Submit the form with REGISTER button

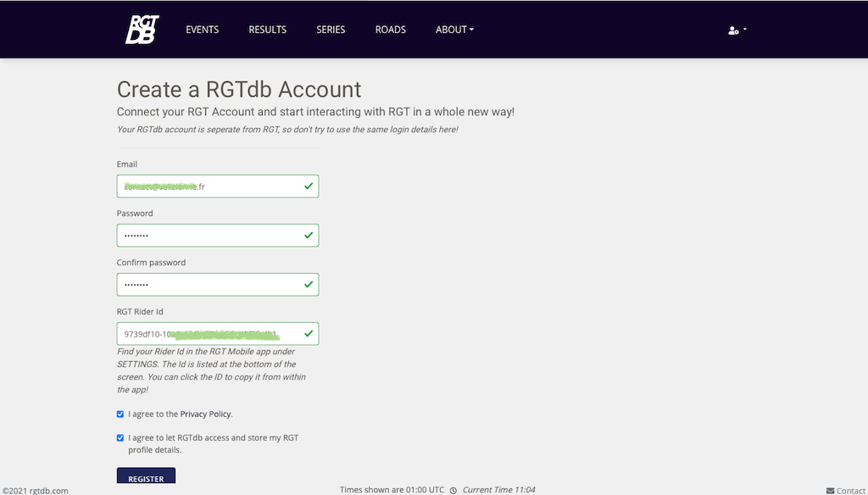coord(146,476)
